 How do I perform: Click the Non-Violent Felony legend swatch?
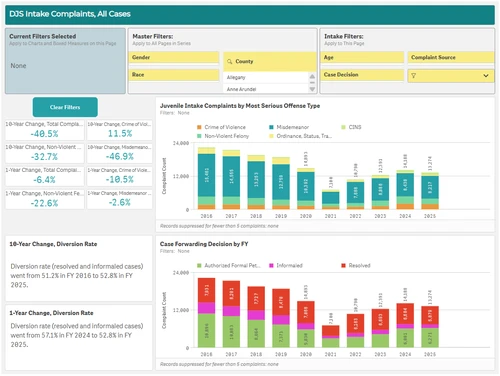(199, 136)
